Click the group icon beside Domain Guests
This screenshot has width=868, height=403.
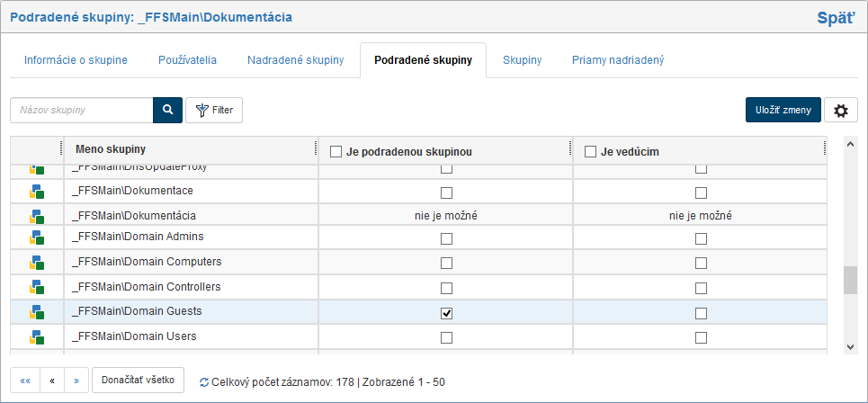[x=37, y=312]
